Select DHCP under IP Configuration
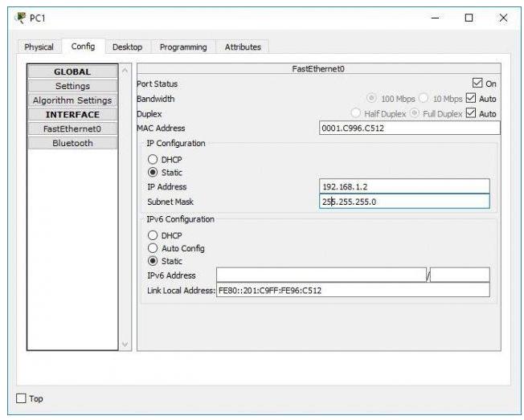This screenshot has width=524, height=420. (153, 159)
